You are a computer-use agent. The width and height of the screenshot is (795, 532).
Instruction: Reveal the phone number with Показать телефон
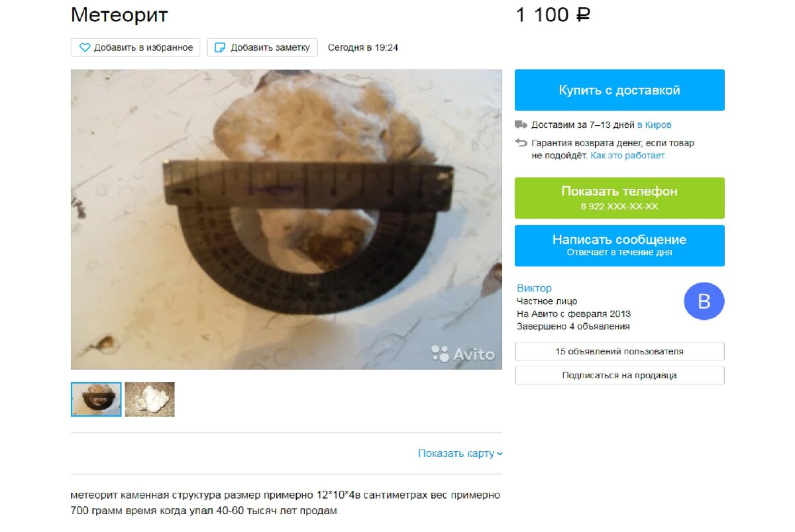pos(619,198)
